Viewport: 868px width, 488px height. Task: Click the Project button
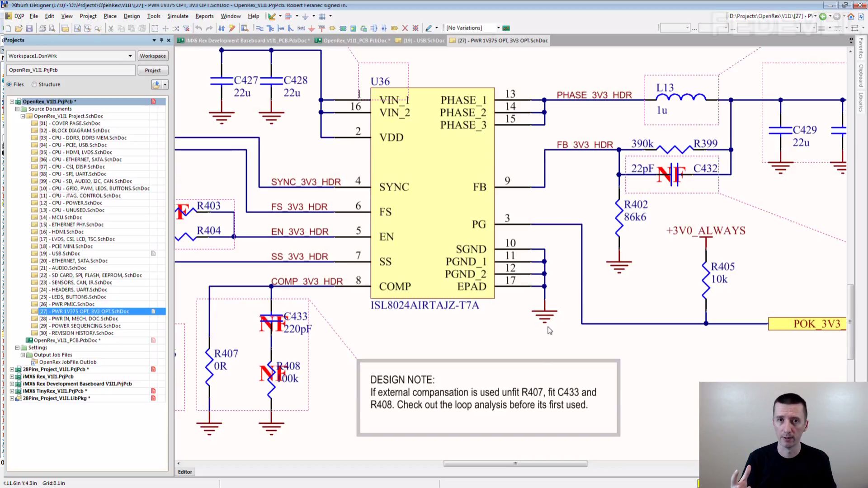pyautogui.click(x=153, y=70)
